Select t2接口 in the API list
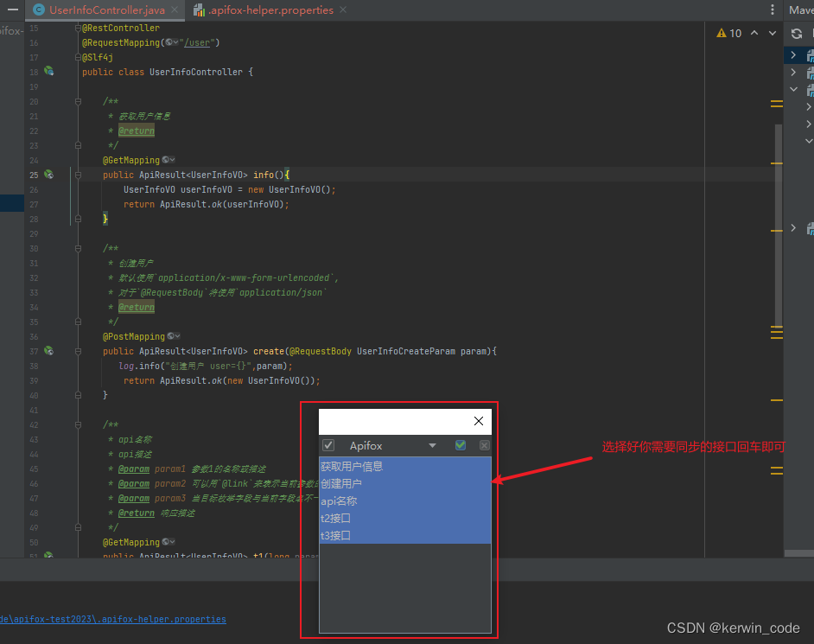The height and width of the screenshot is (644, 814). (x=405, y=518)
